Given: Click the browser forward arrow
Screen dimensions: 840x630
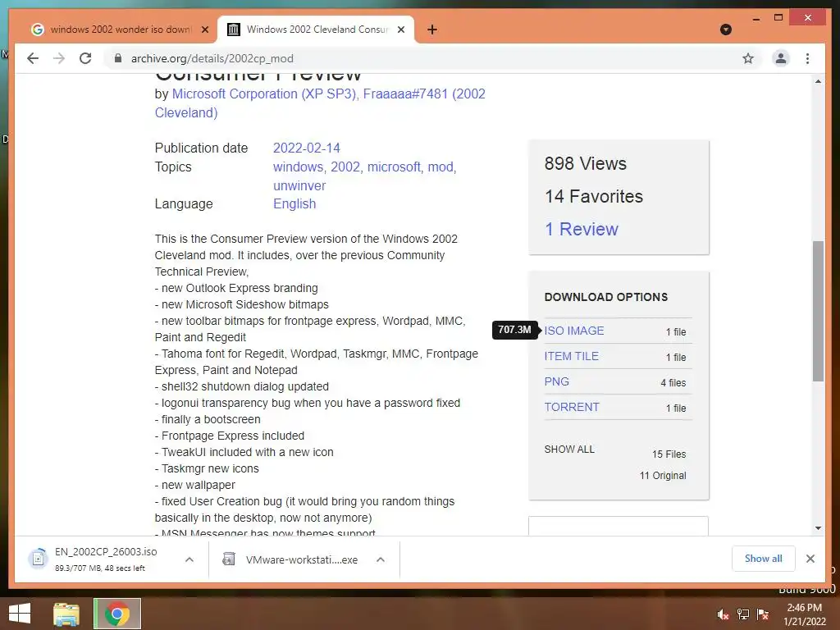Looking at the screenshot, I should pyautogui.click(x=59, y=58).
